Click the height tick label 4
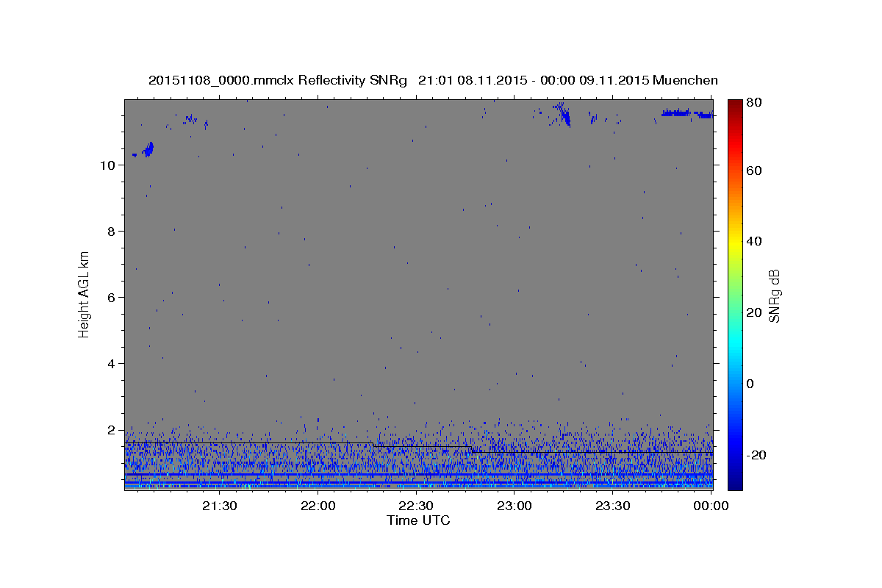Screen dimensions: 882x588 pos(111,364)
